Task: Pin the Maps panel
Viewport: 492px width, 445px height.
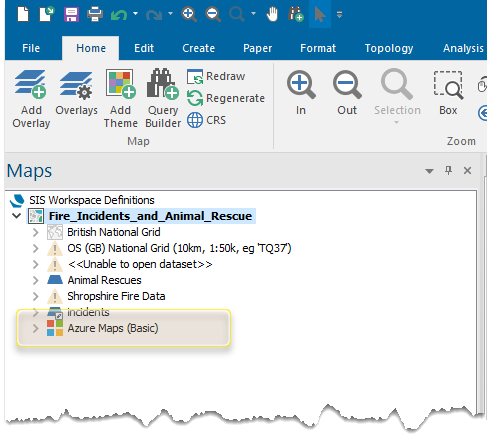Action: tap(448, 171)
